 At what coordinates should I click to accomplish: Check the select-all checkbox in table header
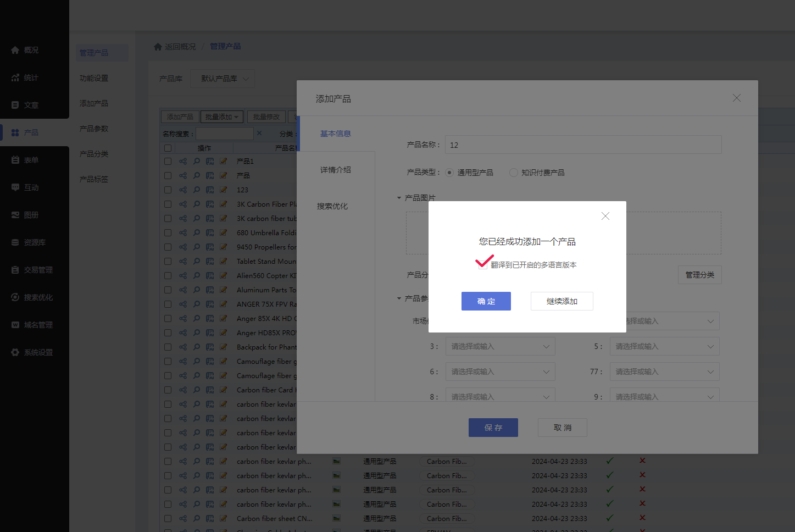[168, 148]
